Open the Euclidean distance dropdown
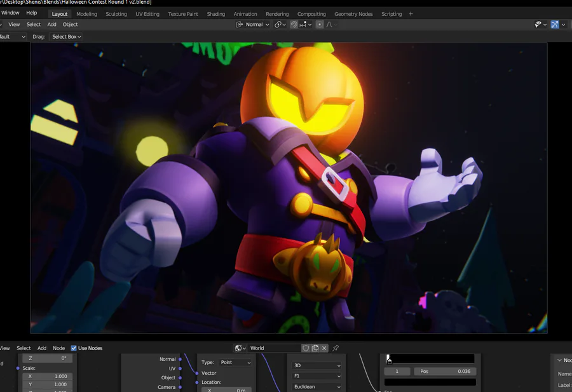This screenshot has width=572, height=392. [317, 386]
